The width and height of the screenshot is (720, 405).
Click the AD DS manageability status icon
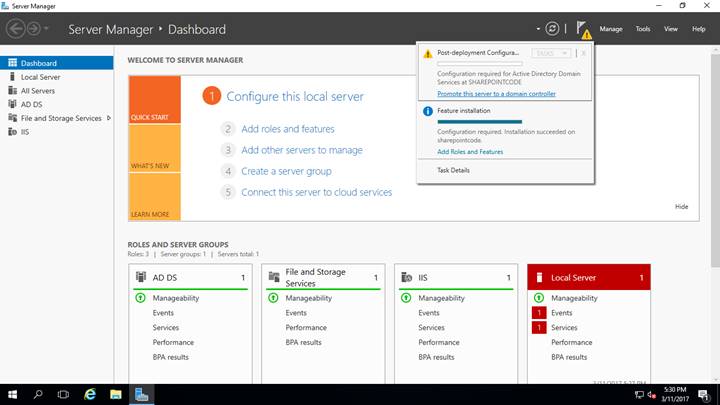click(x=140, y=298)
